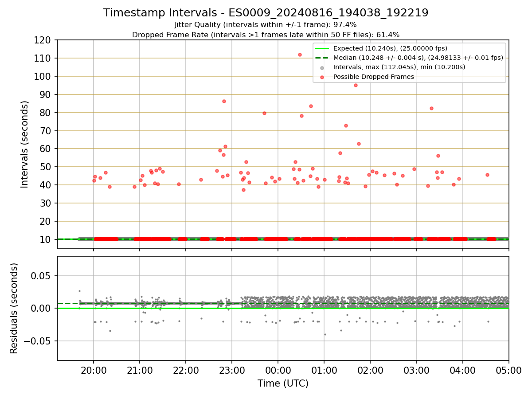
Task: Click the 'Intervals, max (112.045s), min (10.200s)' legend entry
Action: (399, 67)
